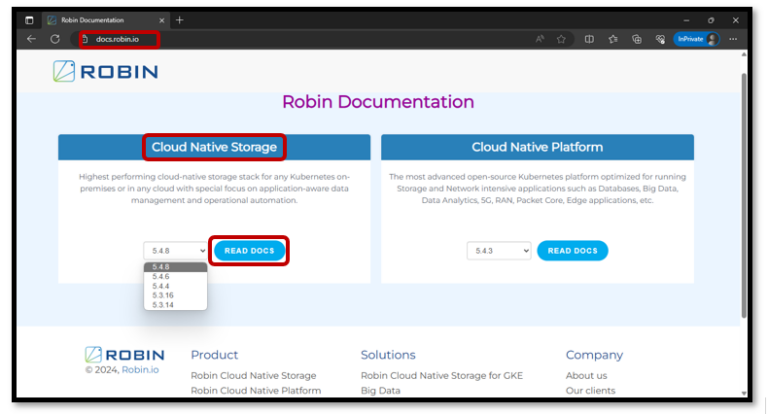Viewport: 768px width, 414px height.
Task: Open Cloud Native Platform version dropdown
Action: point(499,251)
